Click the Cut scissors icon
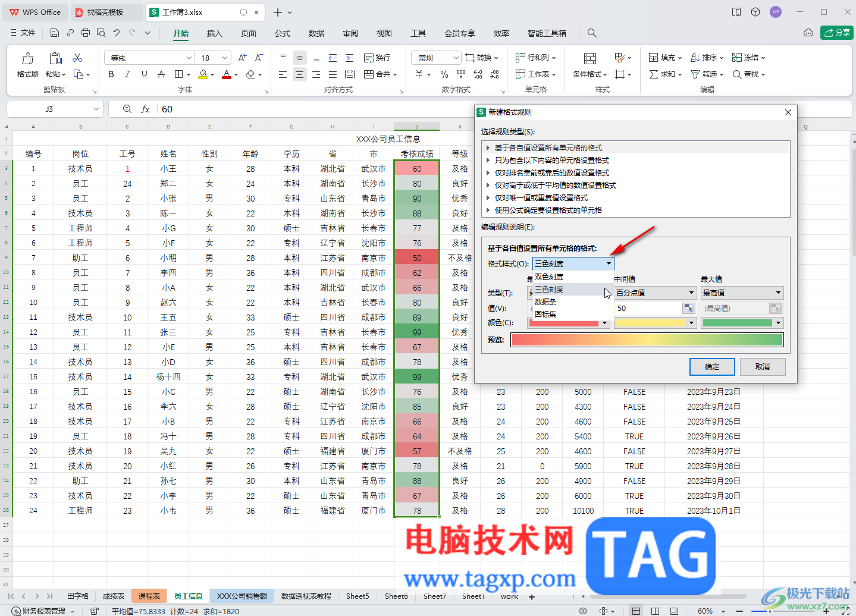Viewport: 856px width, 616px height. click(77, 58)
